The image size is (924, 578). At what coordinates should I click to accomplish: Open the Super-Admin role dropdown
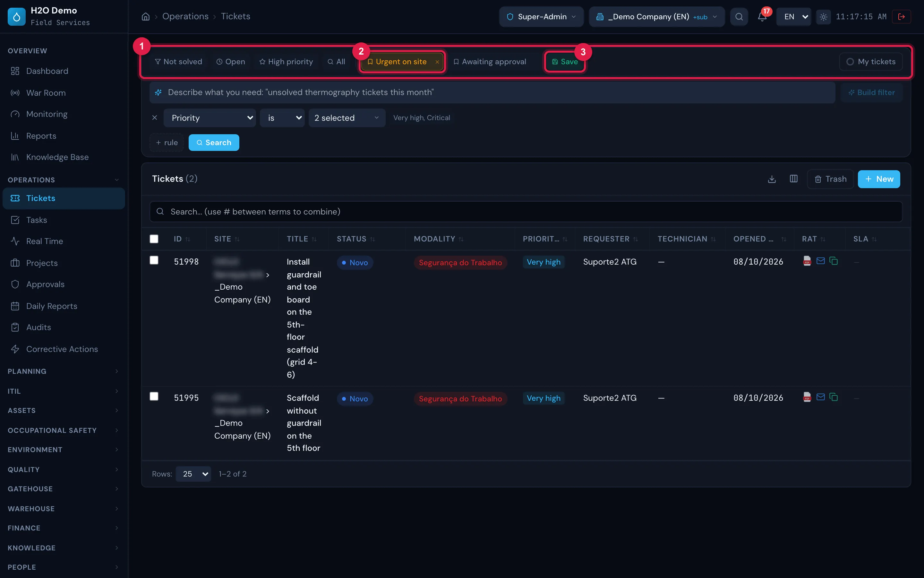click(x=541, y=17)
